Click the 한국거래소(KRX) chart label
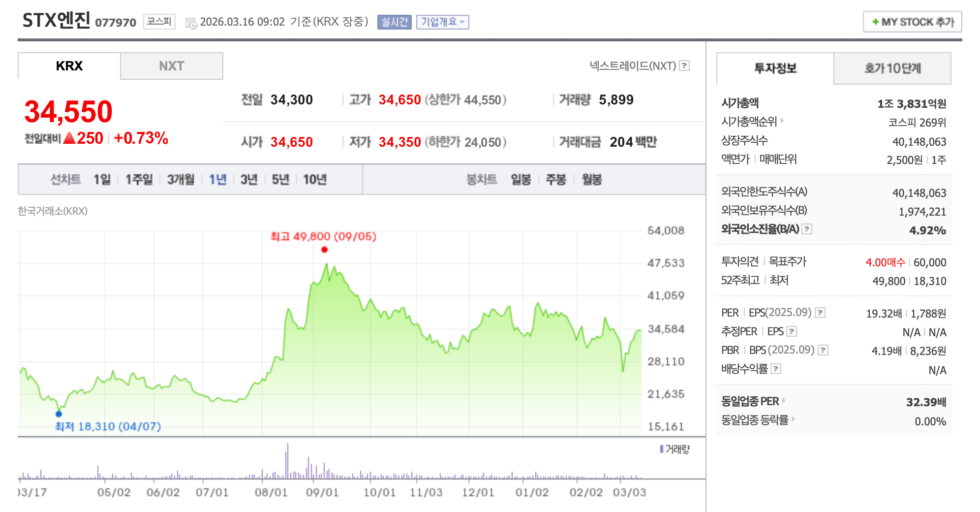The image size is (980, 512). tap(53, 211)
